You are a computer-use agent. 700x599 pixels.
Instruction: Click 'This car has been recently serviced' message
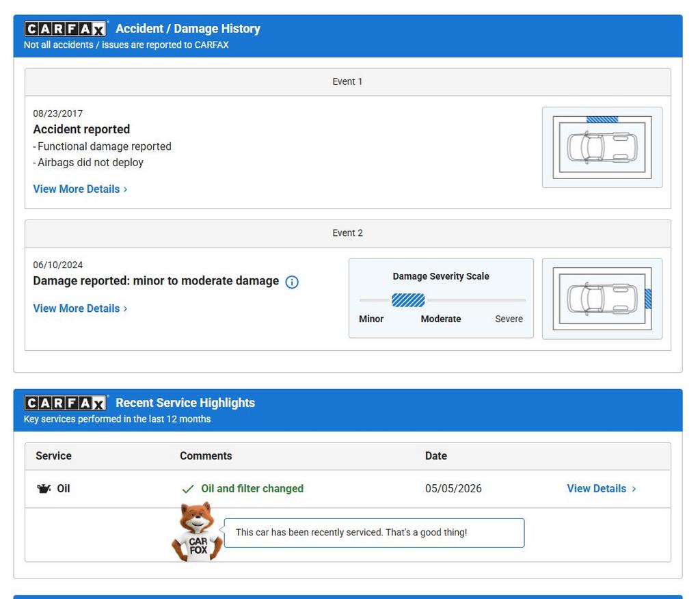tap(351, 533)
